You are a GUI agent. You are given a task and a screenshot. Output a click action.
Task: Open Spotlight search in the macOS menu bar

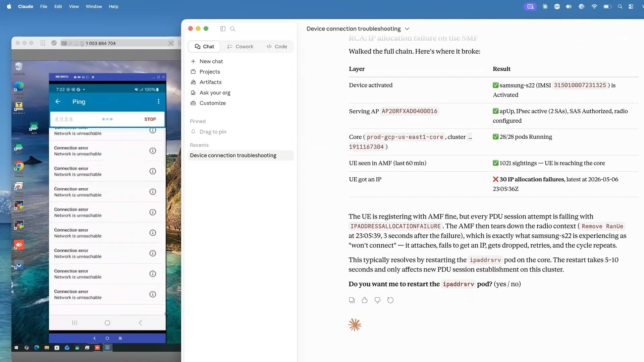[620, 6]
